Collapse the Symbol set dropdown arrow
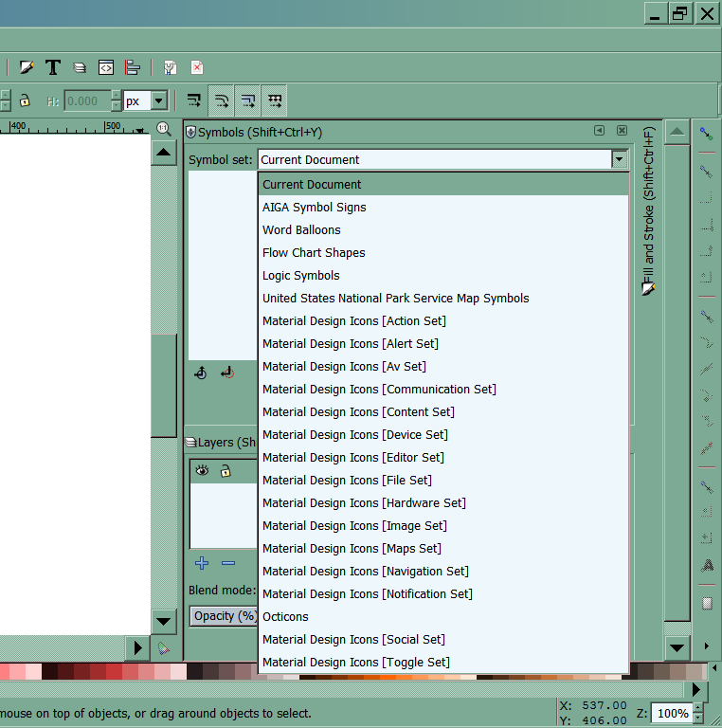The image size is (722, 728). pos(619,159)
